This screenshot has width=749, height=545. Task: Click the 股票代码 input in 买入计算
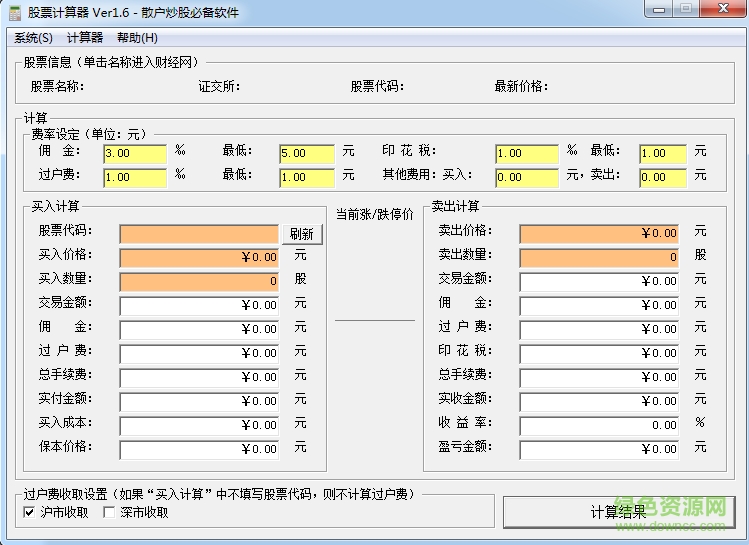199,234
